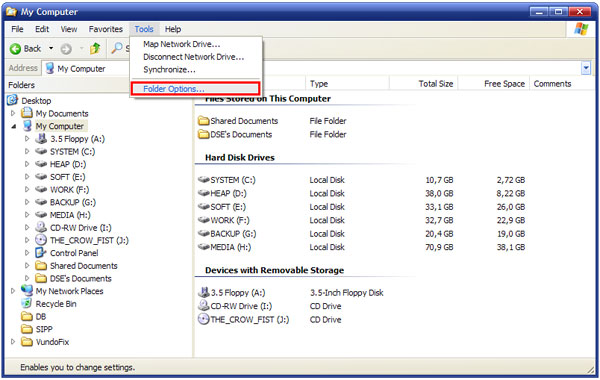
Task: Expand the My Network Places tree node
Action: click(13, 291)
